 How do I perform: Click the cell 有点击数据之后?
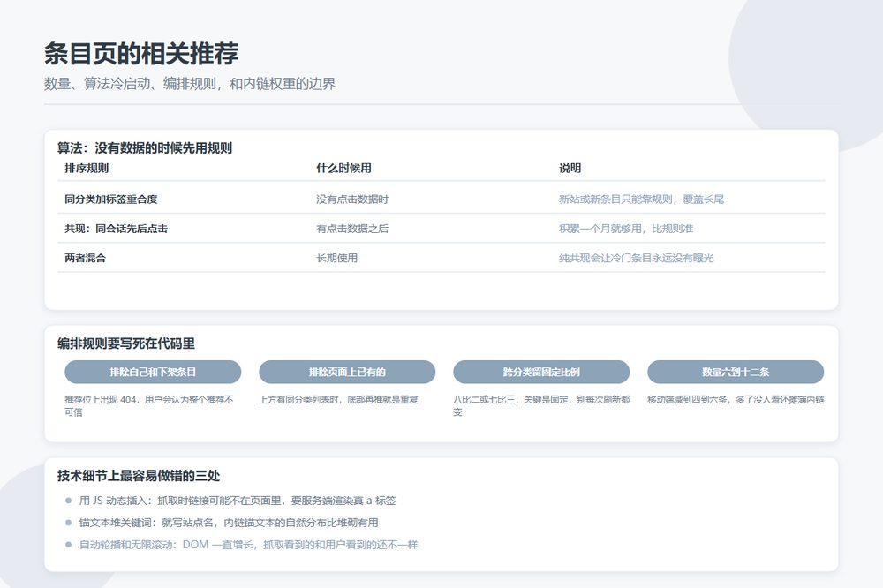352,228
